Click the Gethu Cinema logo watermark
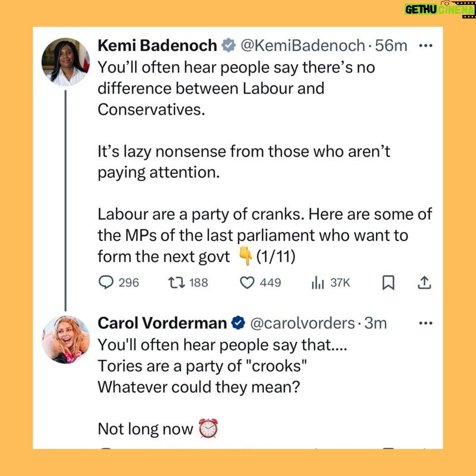 tap(439, 9)
